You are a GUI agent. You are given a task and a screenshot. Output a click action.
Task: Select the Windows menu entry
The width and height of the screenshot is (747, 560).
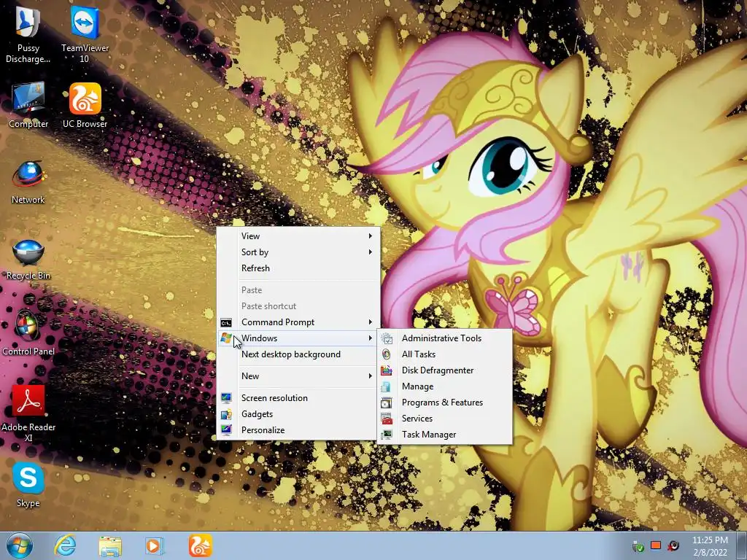298,338
